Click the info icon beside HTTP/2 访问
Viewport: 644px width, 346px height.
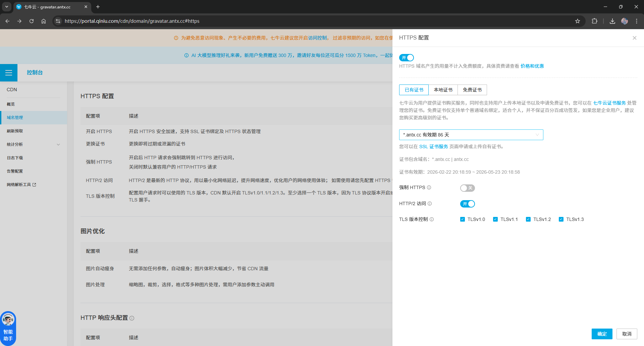click(x=430, y=204)
